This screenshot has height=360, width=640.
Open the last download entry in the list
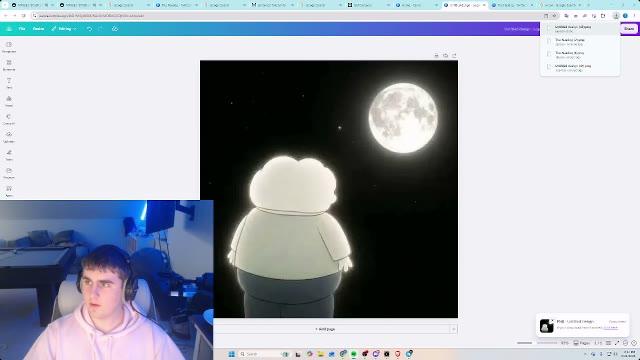[x=580, y=68]
